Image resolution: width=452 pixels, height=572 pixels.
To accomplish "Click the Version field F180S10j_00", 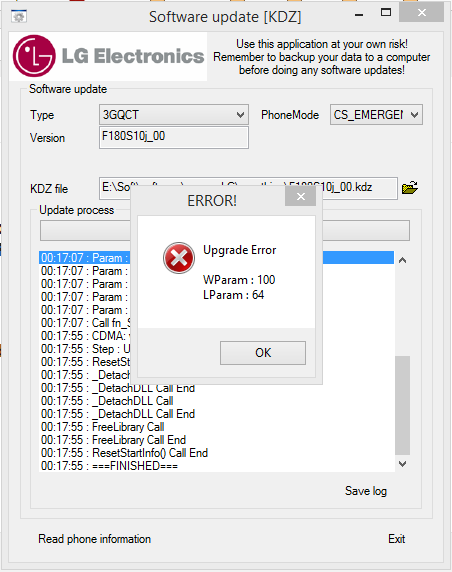I will pyautogui.click(x=174, y=138).
